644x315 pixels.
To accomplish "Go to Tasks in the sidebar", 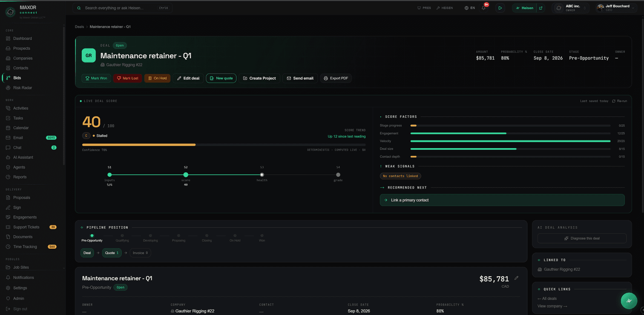I will click(x=18, y=118).
